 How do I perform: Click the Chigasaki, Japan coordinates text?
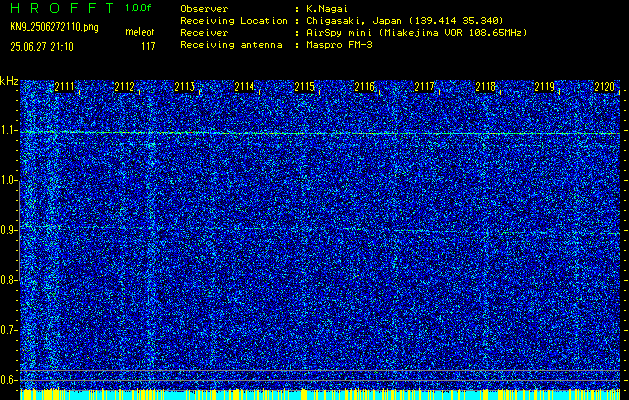coord(405,21)
